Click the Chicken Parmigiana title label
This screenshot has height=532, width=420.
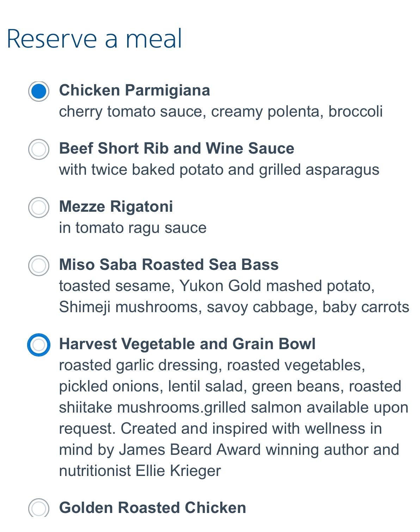click(134, 90)
